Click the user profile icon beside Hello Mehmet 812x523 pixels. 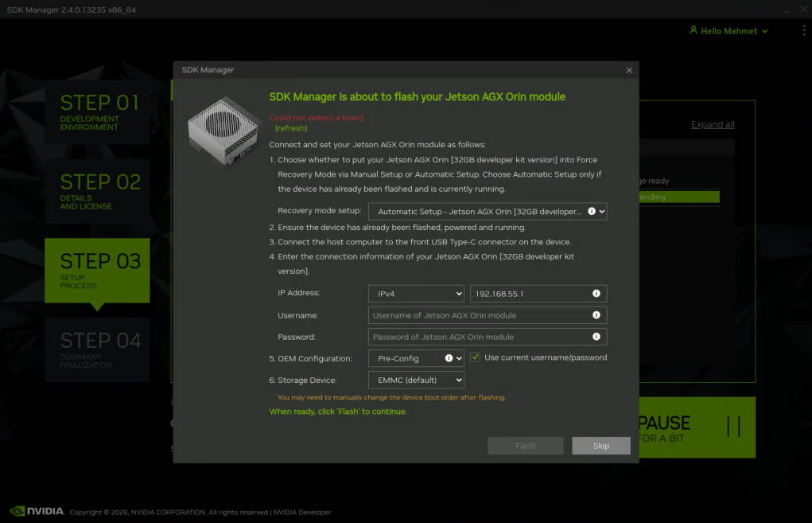(692, 30)
